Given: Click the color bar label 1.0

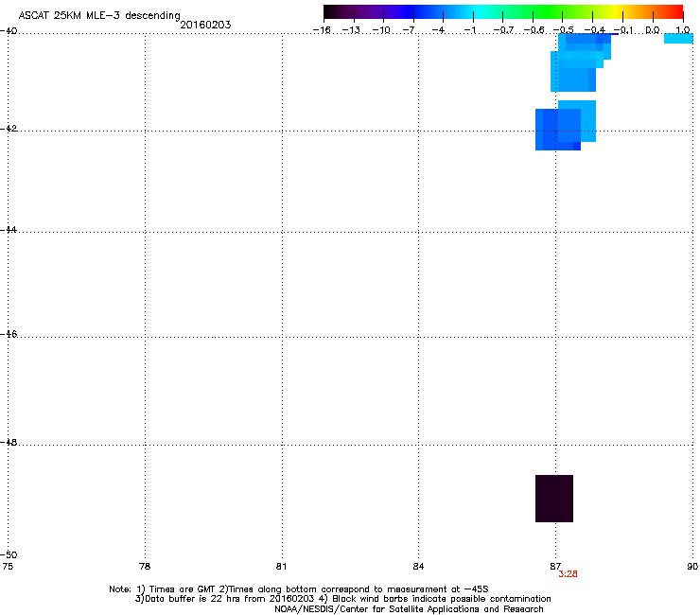Looking at the screenshot, I should pyautogui.click(x=683, y=30).
